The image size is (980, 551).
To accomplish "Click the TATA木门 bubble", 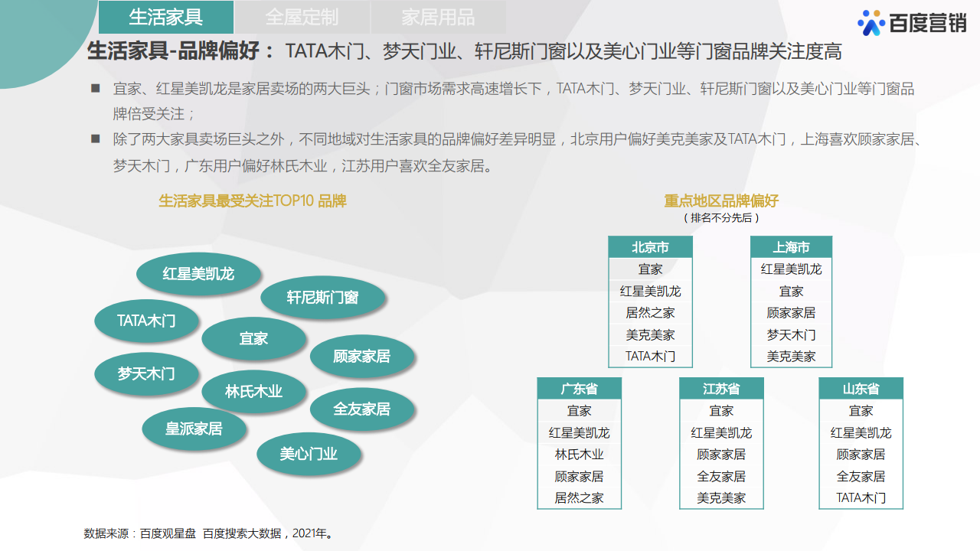I will (146, 321).
